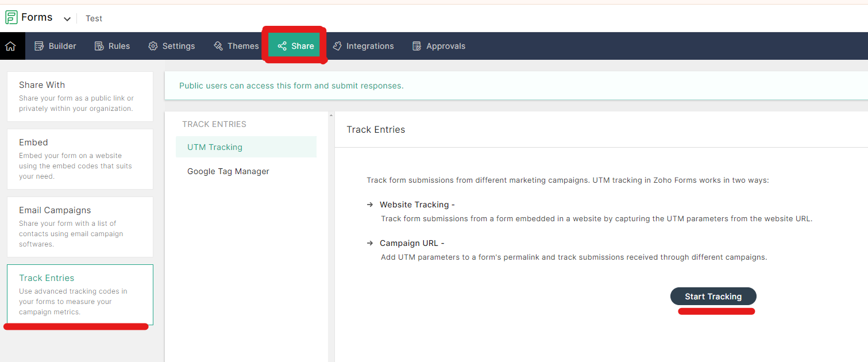Select the Track Entries card
This screenshot has height=362, width=868.
tap(80, 295)
